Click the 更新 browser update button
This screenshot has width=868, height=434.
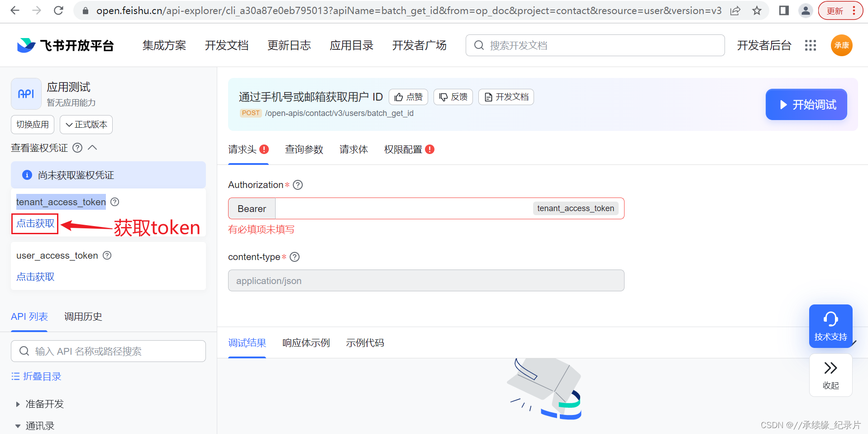pyautogui.click(x=840, y=10)
